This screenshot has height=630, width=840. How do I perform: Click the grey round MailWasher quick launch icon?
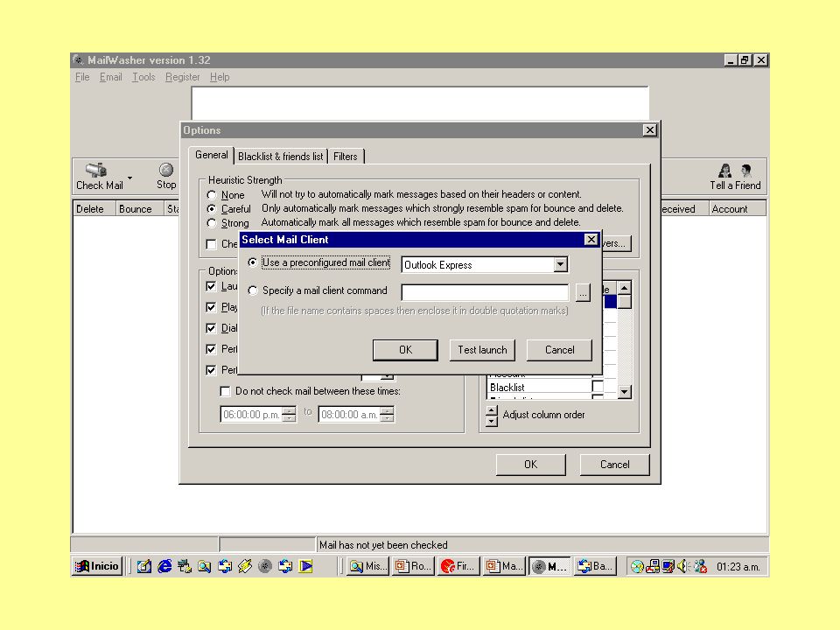265,566
